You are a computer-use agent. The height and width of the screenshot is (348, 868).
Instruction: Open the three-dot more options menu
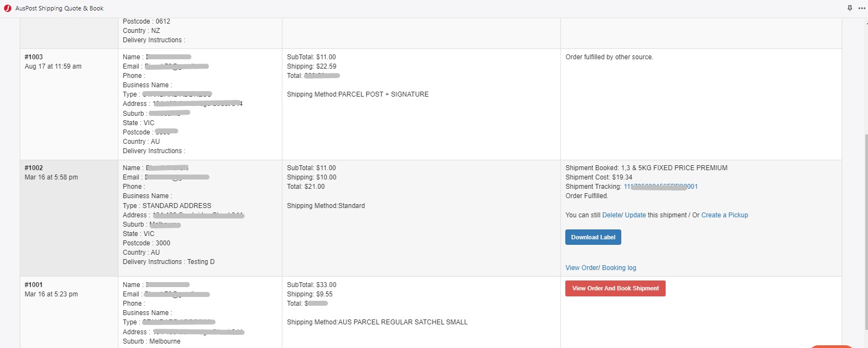862,8
